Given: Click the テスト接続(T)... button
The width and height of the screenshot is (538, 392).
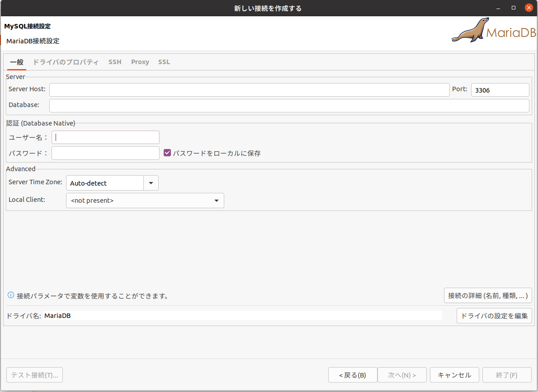Looking at the screenshot, I should 35,375.
